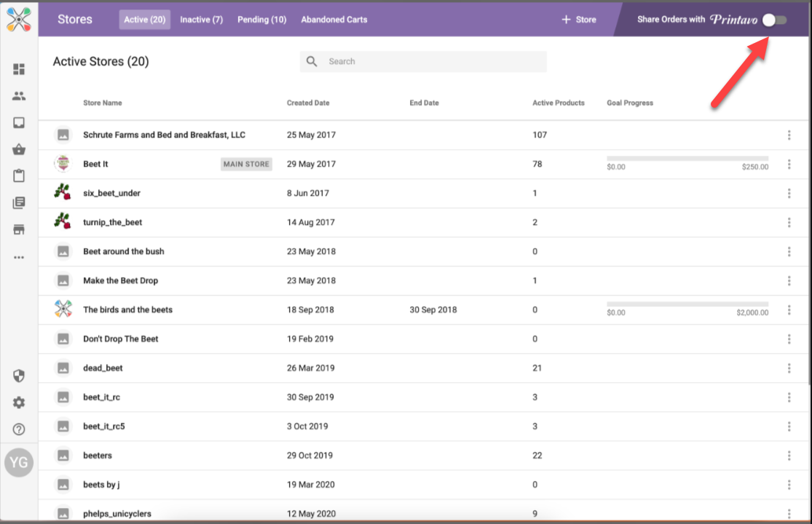Open the customers people icon
Image resolution: width=812 pixels, height=524 pixels.
19,96
